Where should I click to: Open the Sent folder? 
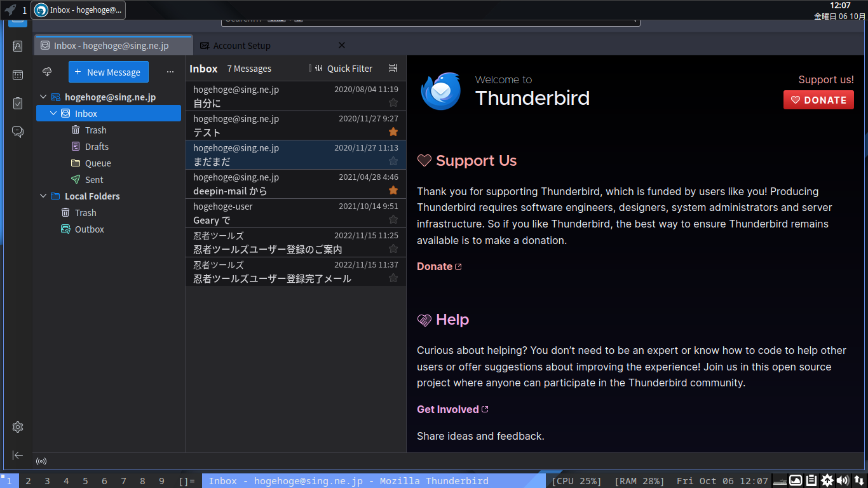109,180
